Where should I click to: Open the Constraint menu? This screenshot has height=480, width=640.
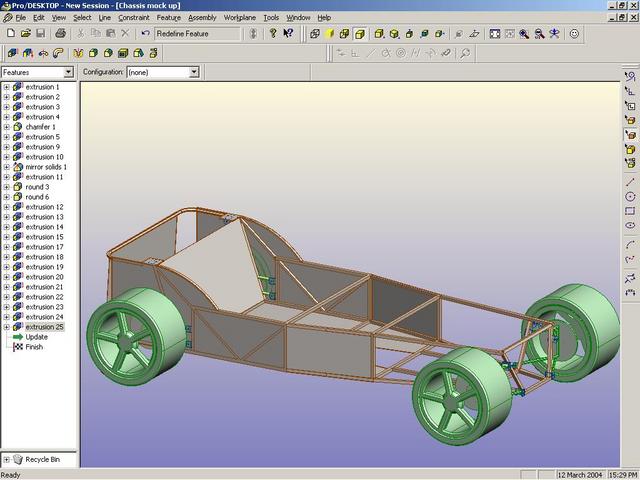133,18
